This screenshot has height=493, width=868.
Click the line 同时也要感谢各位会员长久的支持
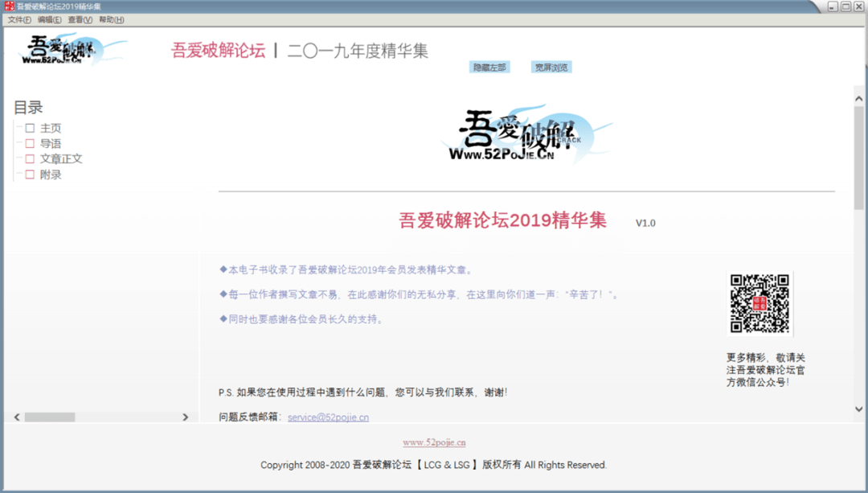301,319
